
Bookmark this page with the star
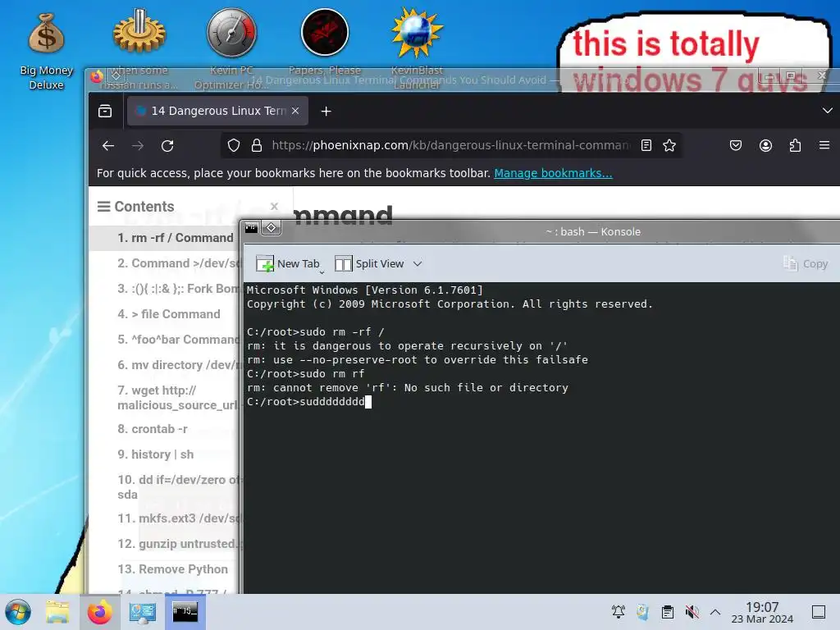(x=669, y=145)
